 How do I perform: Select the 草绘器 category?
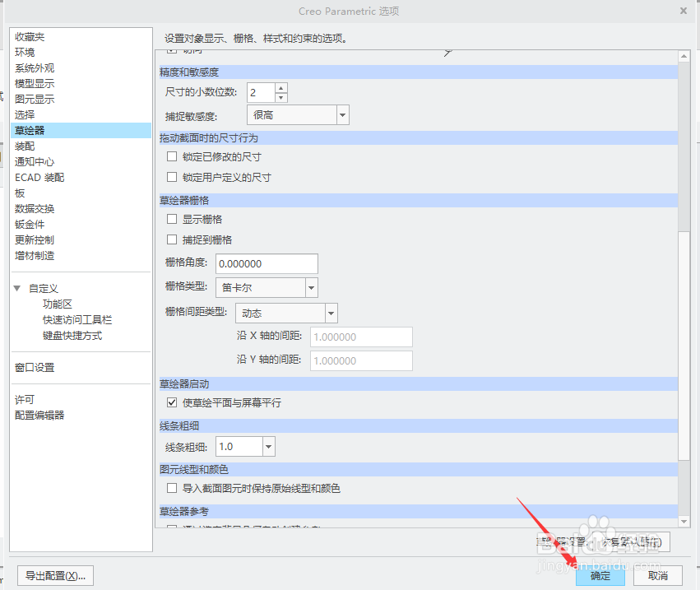[x=81, y=130]
